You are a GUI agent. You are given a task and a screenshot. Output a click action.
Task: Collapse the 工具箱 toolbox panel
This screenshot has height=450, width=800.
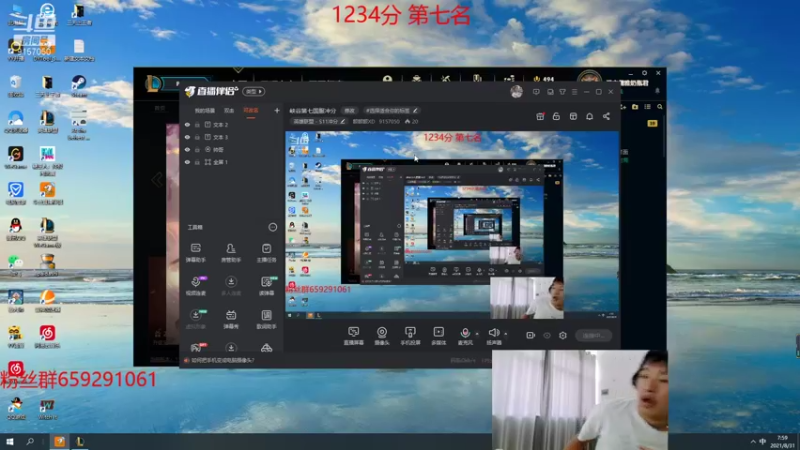(272, 227)
